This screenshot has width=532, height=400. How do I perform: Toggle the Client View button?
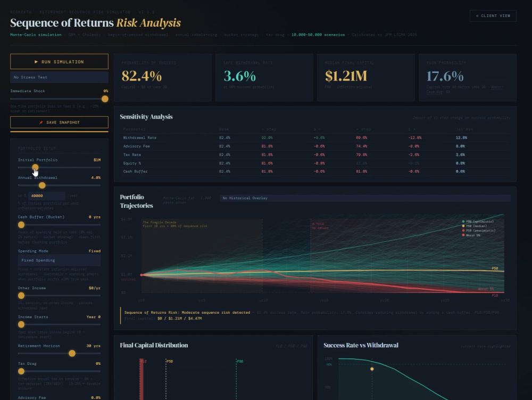click(493, 15)
